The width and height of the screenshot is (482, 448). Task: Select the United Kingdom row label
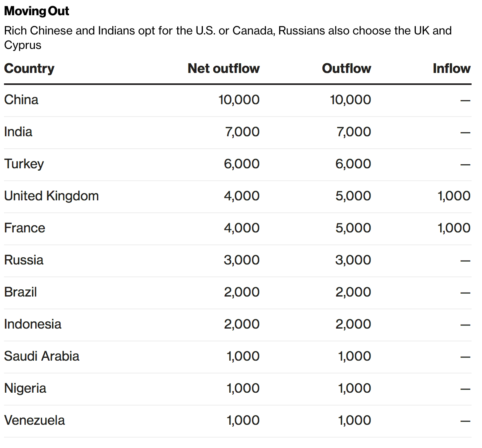51,196
